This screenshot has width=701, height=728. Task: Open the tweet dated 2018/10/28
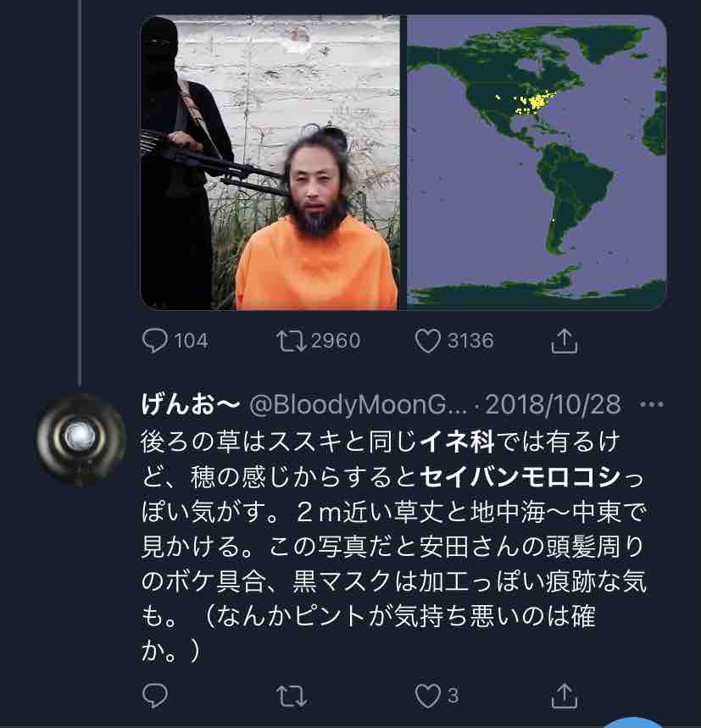click(553, 404)
